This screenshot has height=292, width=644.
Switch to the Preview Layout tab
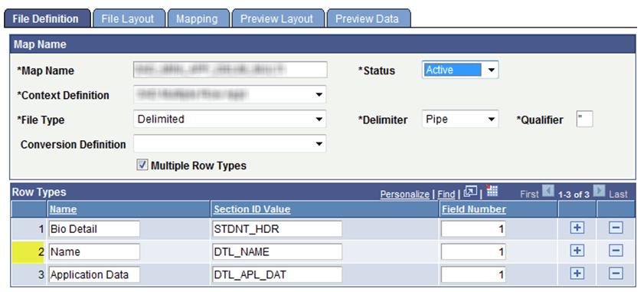277,19
